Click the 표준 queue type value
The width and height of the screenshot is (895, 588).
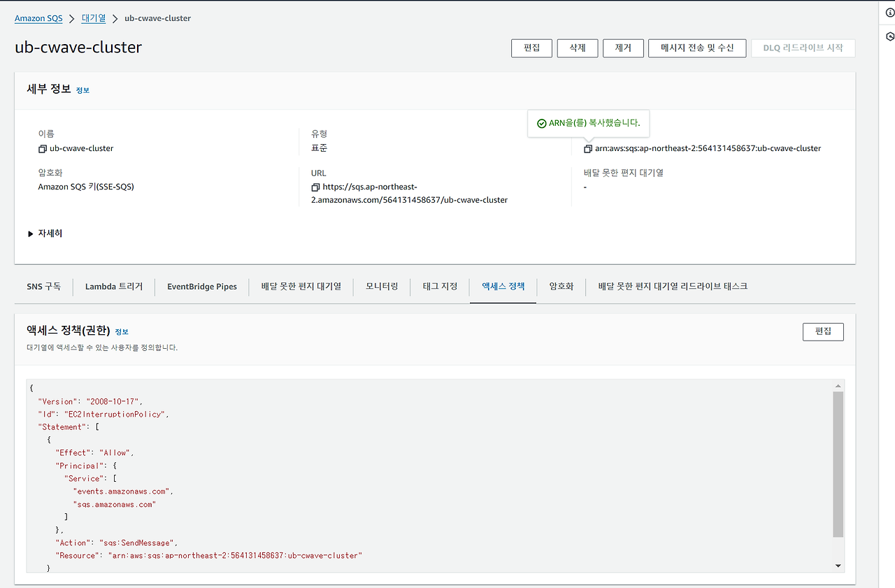coord(319,149)
